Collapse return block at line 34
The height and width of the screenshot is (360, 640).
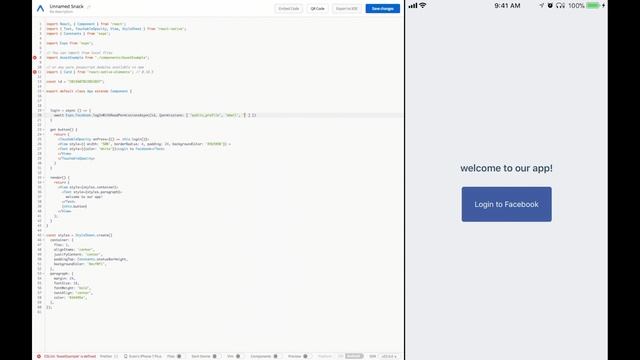click(43, 182)
